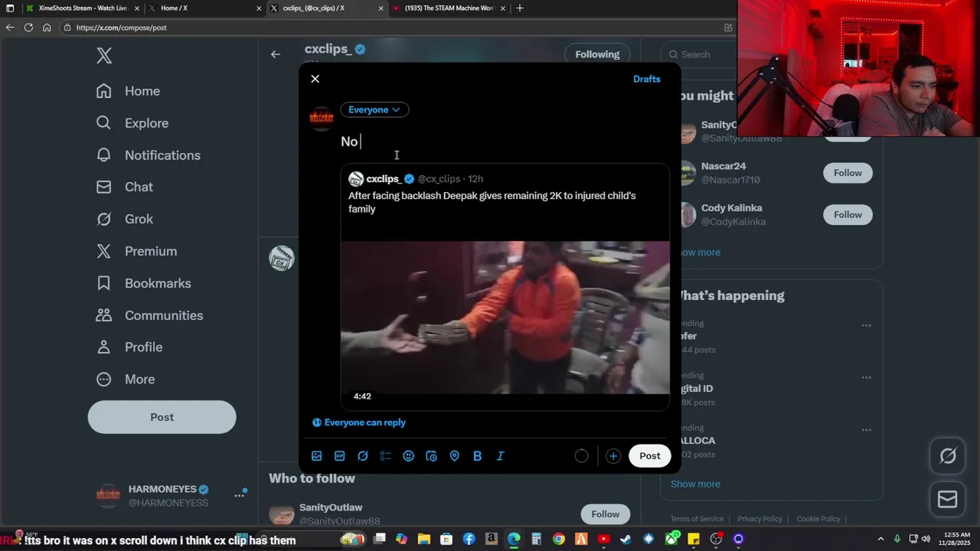The width and height of the screenshot is (980, 551).
Task: Reload the page
Action: [28, 28]
